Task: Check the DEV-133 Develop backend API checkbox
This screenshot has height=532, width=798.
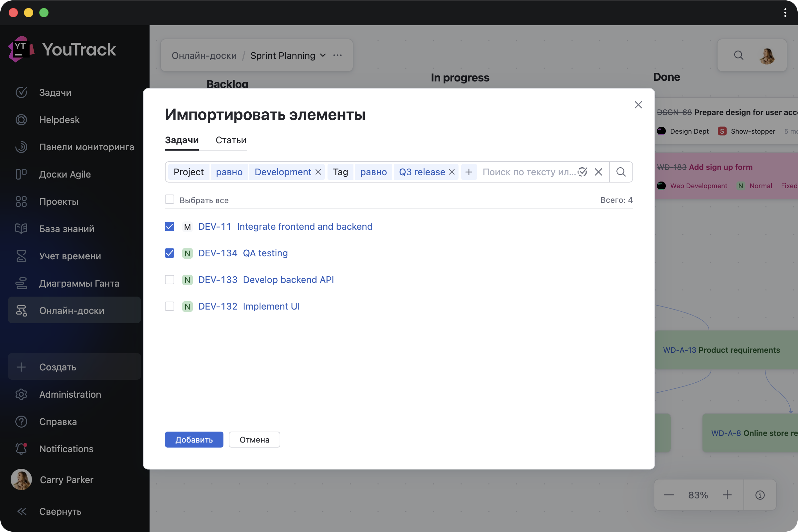Action: 170,280
